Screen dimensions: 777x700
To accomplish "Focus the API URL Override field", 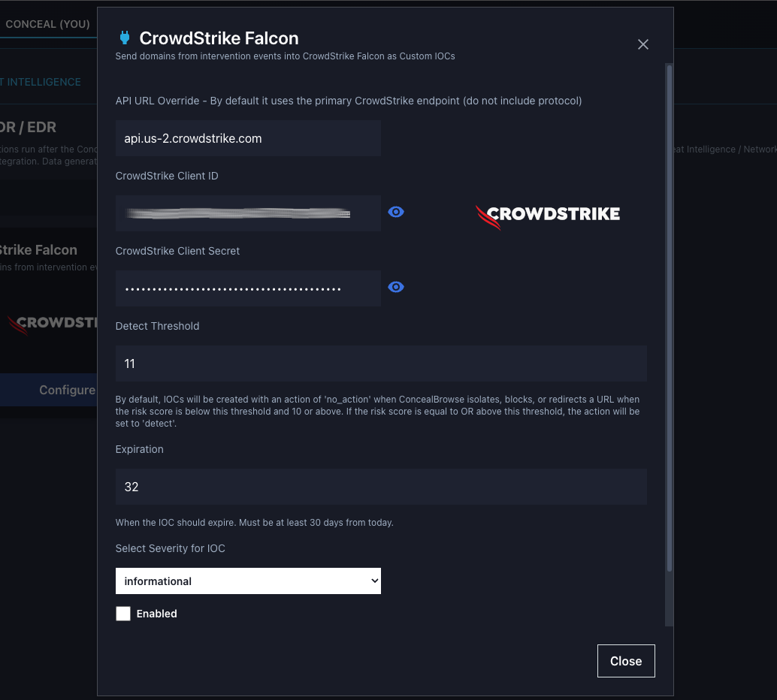I will point(248,138).
